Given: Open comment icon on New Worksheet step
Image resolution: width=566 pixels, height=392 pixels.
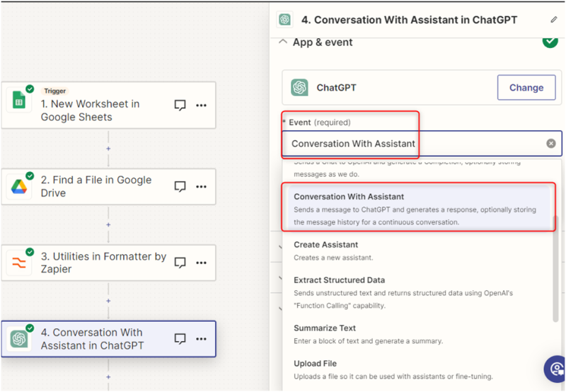Looking at the screenshot, I should [180, 105].
